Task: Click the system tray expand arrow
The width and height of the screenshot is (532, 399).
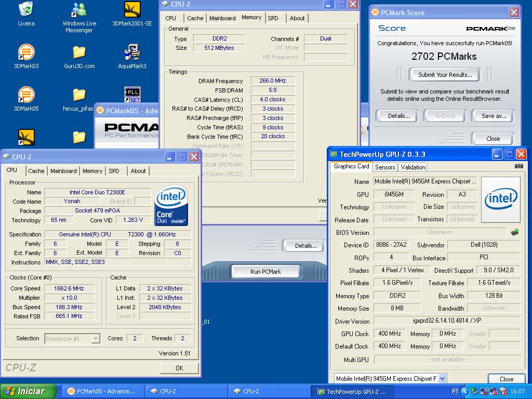Action: pyautogui.click(x=465, y=391)
